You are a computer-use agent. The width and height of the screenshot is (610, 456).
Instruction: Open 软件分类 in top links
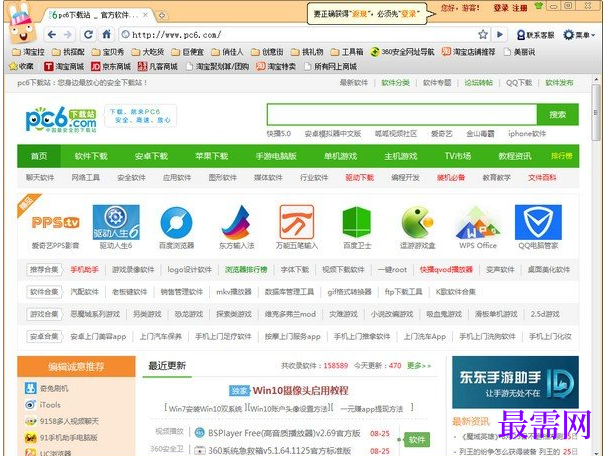(x=396, y=82)
